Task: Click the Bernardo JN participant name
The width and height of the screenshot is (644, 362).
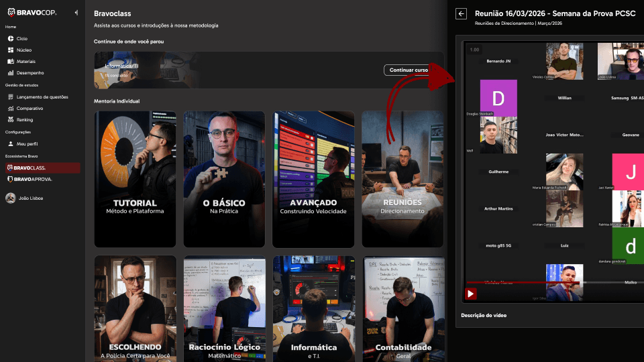Action: [x=498, y=61]
